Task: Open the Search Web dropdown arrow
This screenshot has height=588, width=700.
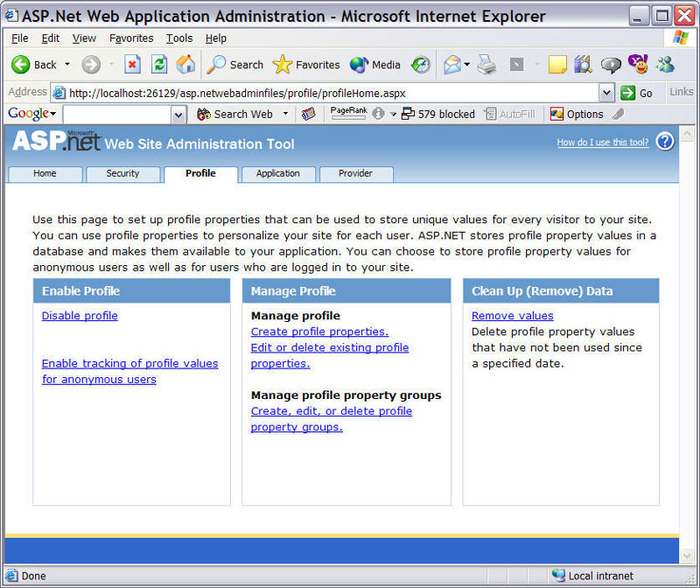Action: tap(285, 114)
